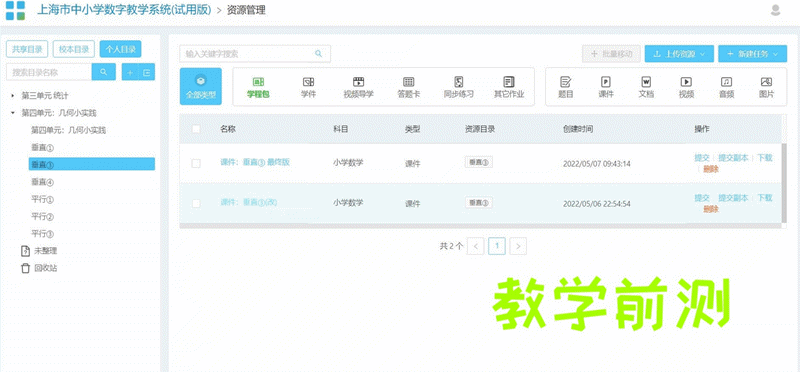Click 提交副本 for the 2022/05/07 row

[x=733, y=158]
